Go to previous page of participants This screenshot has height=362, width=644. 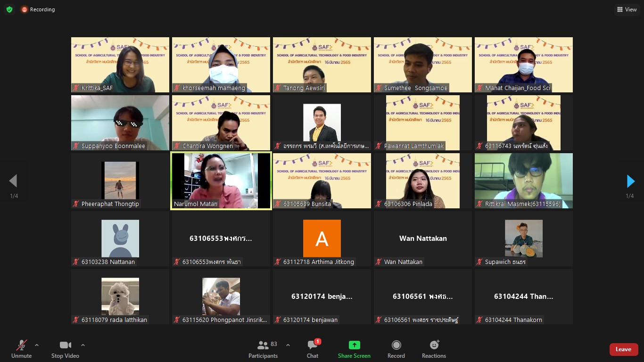13,181
